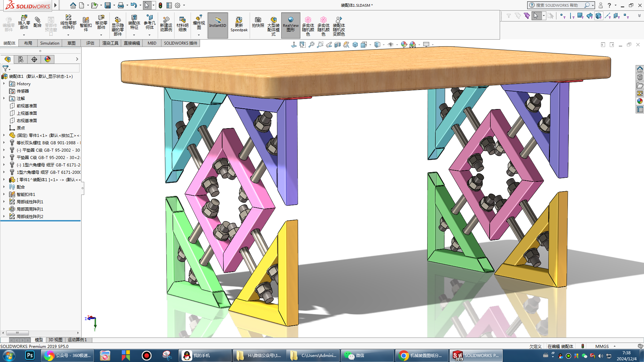Click the Print icon

click(121, 5)
